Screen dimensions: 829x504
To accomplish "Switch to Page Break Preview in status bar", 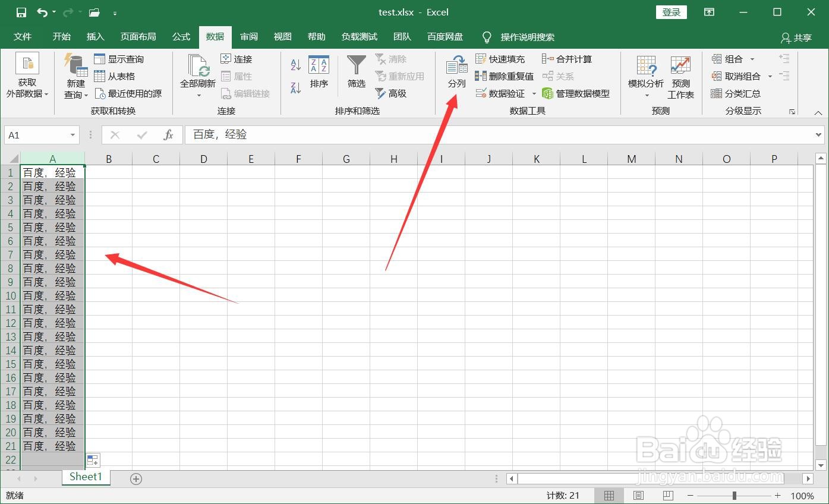I will [667, 495].
